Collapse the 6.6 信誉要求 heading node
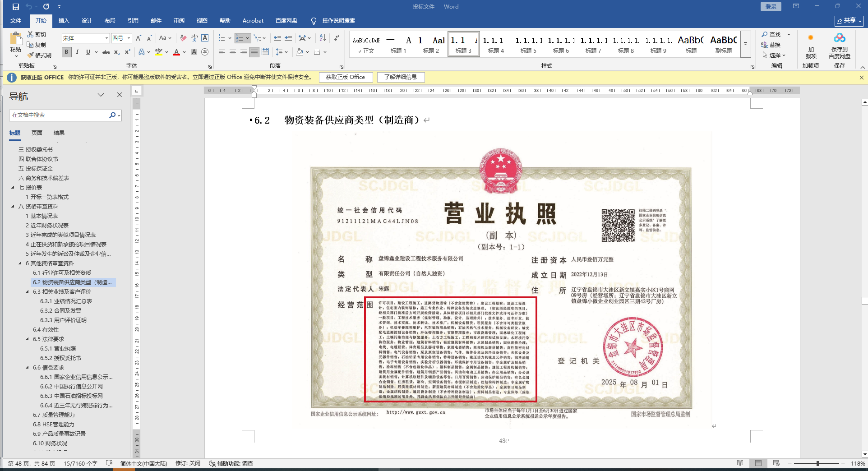The width and height of the screenshot is (868, 471). (x=28, y=368)
